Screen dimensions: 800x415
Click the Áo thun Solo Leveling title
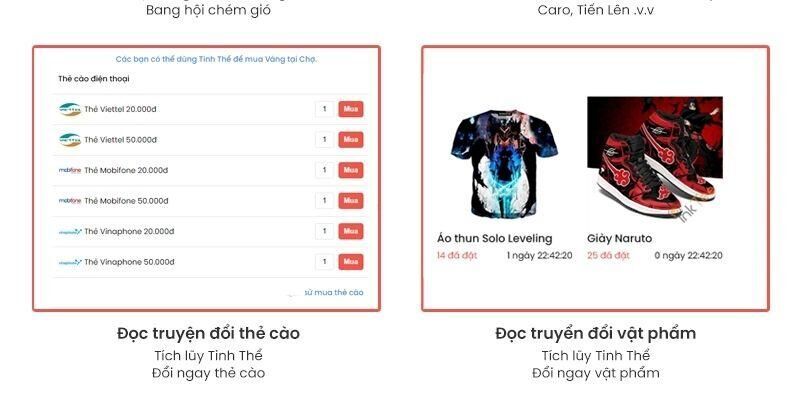click(x=494, y=238)
